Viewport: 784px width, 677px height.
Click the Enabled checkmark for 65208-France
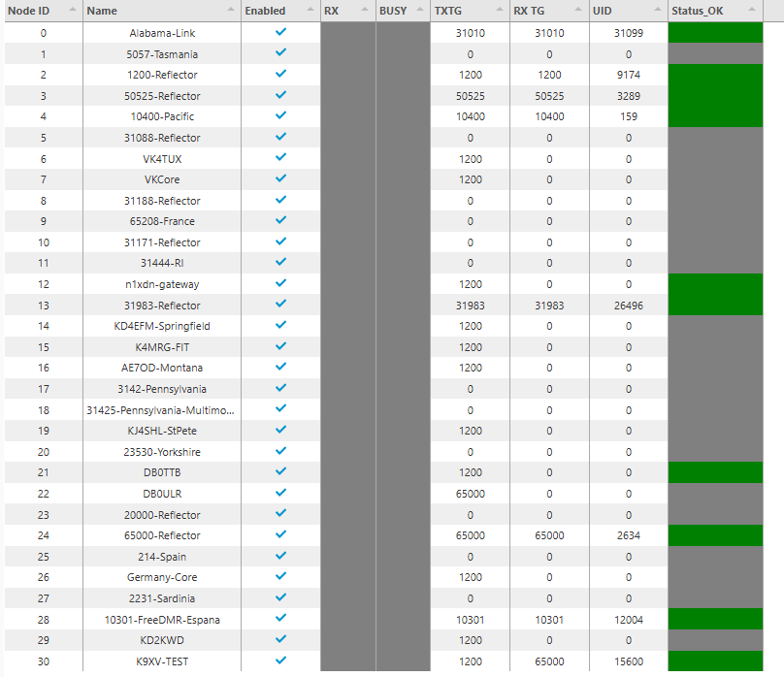pos(280,221)
